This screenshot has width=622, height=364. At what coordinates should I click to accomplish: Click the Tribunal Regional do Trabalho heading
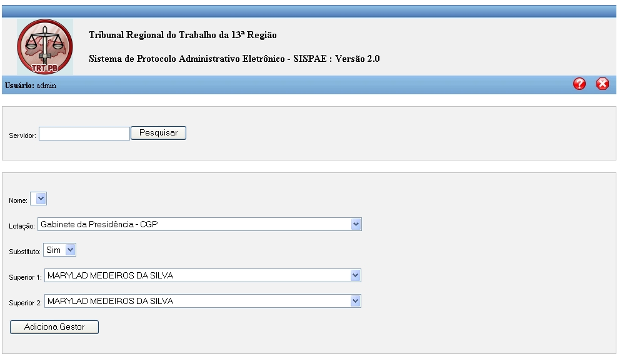183,35
